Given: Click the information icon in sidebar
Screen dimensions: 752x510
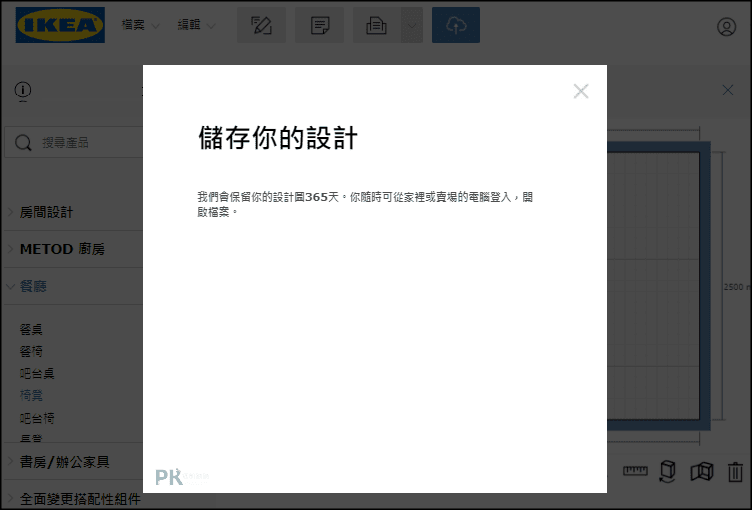Looking at the screenshot, I should tap(23, 90).
